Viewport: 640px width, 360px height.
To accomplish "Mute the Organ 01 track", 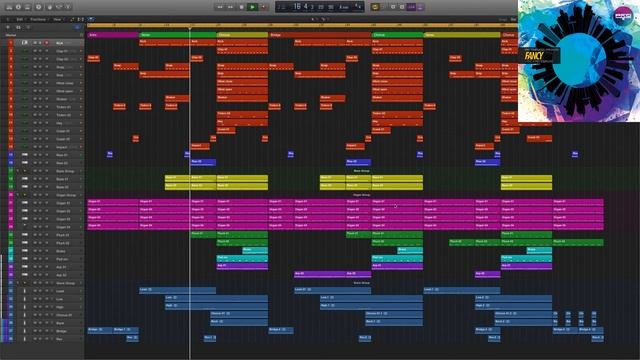I will 35,203.
